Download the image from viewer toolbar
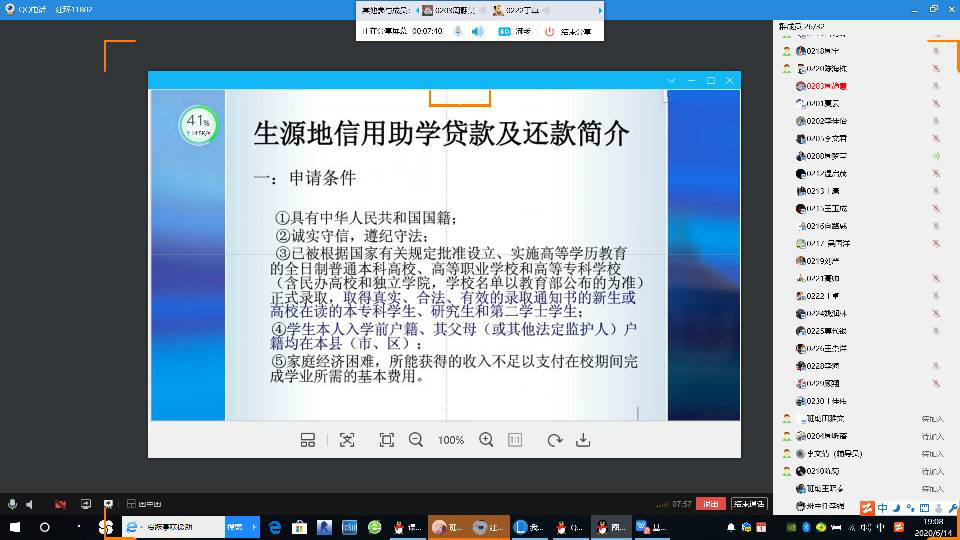Image resolution: width=960 pixels, height=540 pixels. coord(584,440)
